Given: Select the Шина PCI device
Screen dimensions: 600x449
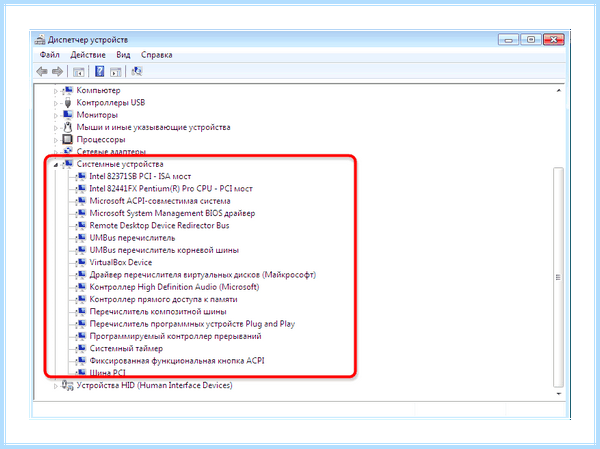Looking at the screenshot, I should point(107,372).
